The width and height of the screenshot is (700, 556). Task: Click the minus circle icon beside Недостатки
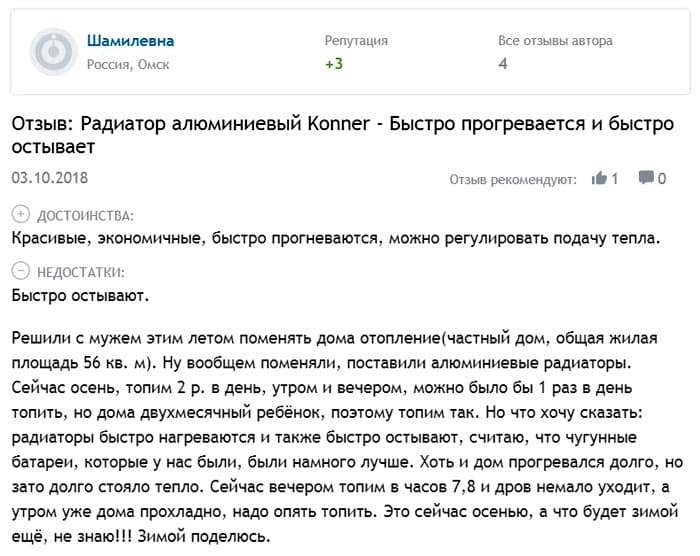[x=20, y=271]
